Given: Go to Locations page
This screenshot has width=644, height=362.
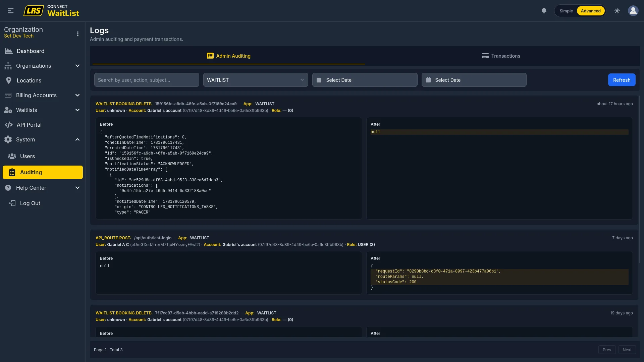Looking at the screenshot, I should click(x=43, y=80).
